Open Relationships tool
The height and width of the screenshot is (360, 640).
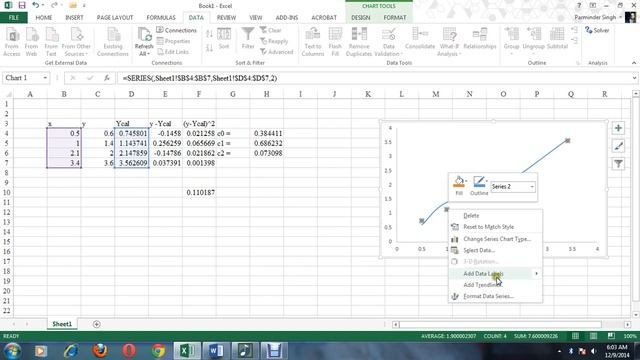click(x=480, y=38)
